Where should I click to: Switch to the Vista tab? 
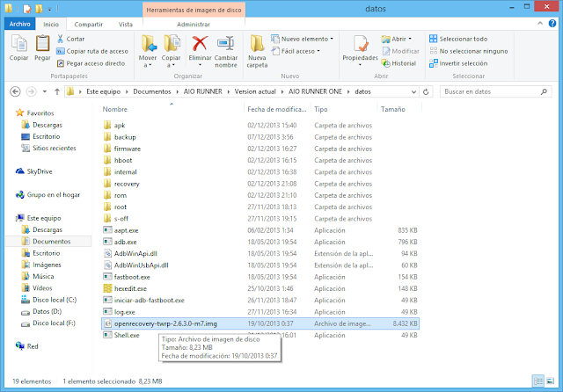[125, 24]
